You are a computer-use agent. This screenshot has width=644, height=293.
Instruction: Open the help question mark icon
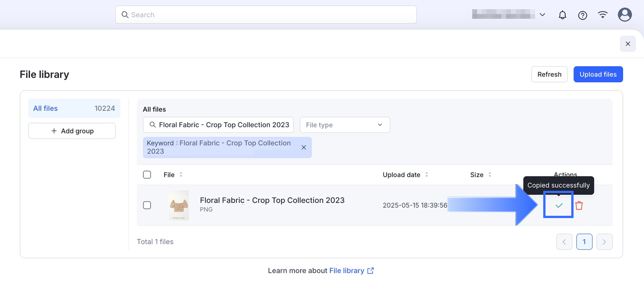(583, 15)
